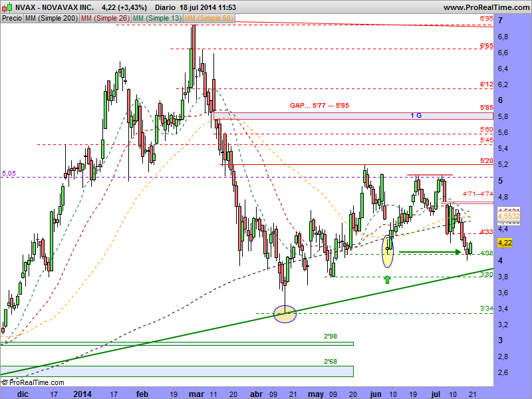
Task: Click the 6'95 resistance label
Action: (x=487, y=19)
